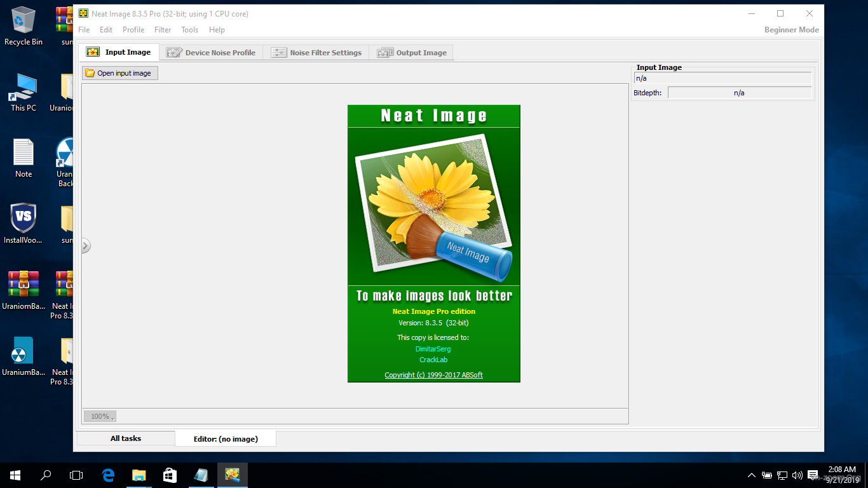868x488 pixels.
Task: Select the This PC desktop icon
Action: (x=24, y=93)
